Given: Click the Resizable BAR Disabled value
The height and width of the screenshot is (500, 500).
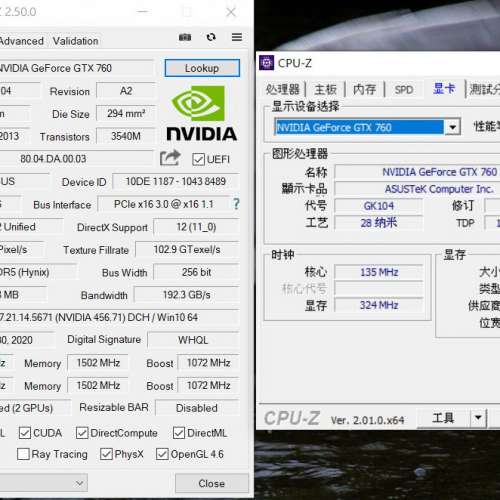Looking at the screenshot, I should [197, 408].
